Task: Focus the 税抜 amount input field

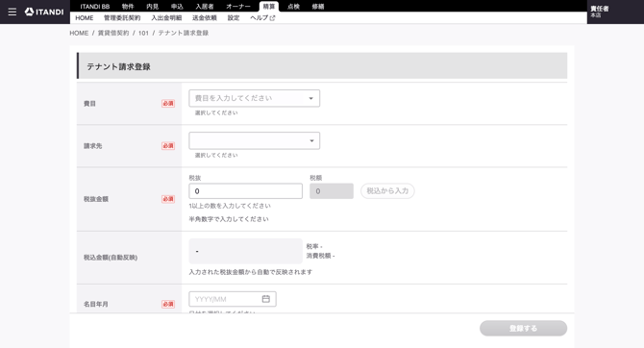Action: [246, 191]
